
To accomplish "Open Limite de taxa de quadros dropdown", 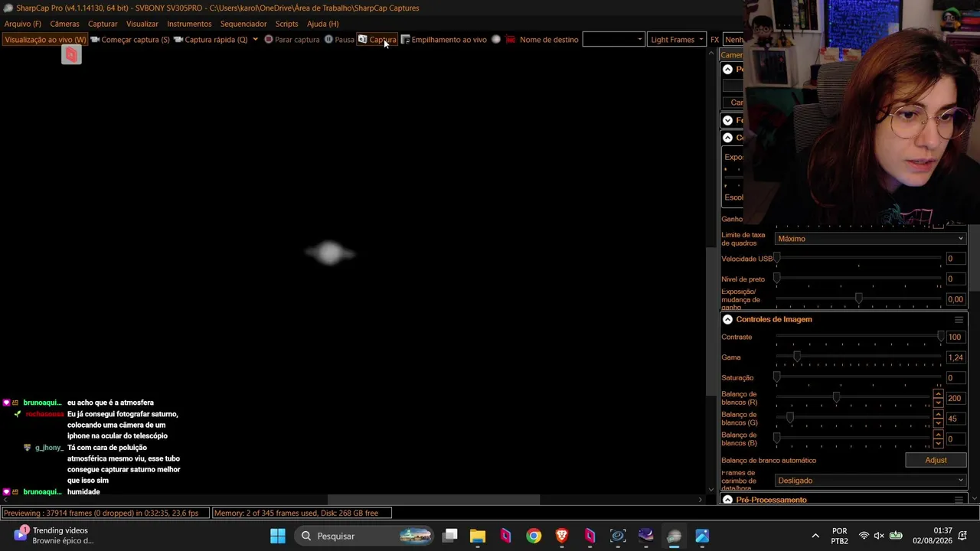I will click(871, 239).
